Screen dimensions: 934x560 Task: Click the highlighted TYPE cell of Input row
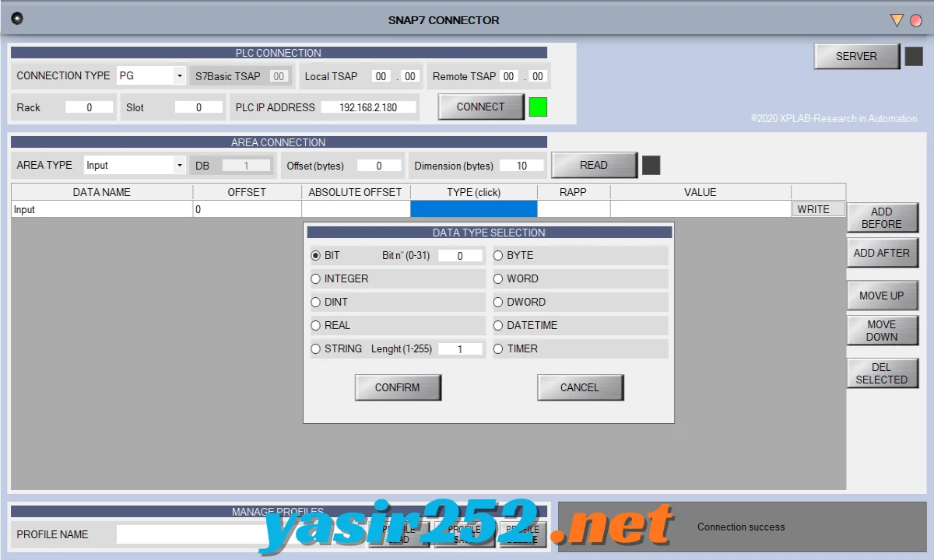pos(473,209)
